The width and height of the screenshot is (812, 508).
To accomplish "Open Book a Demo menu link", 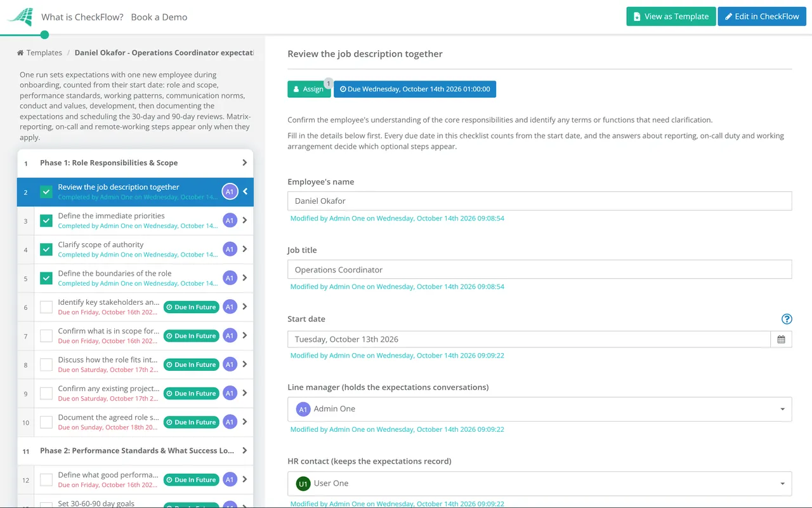I will click(x=159, y=17).
